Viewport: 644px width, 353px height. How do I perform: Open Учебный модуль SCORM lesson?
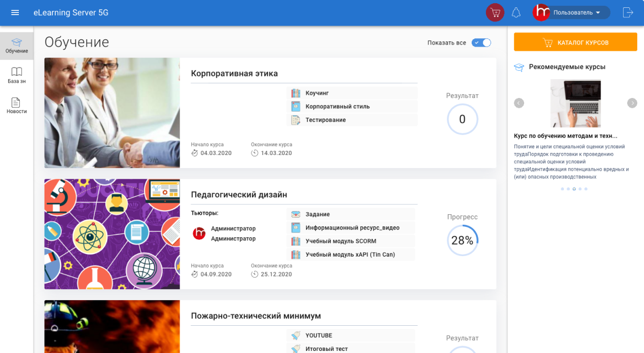341,241
